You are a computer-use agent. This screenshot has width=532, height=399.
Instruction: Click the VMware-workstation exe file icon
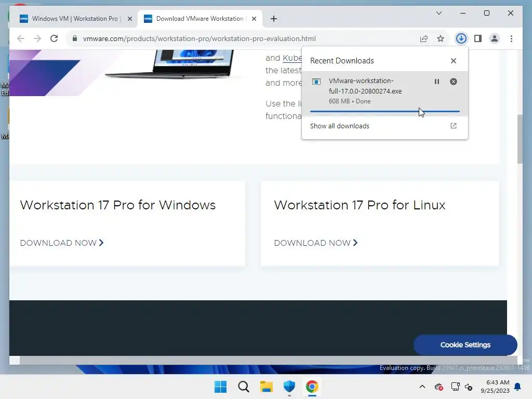316,82
